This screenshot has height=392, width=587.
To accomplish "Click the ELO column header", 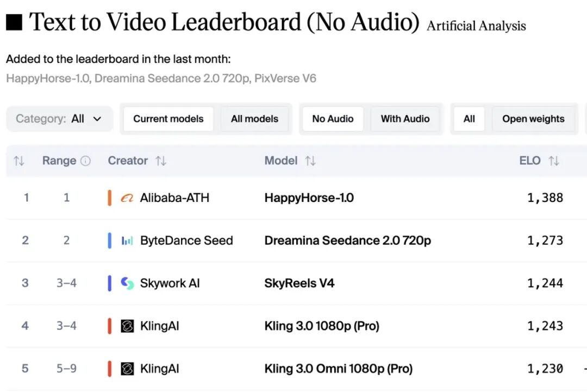I will [x=530, y=161].
